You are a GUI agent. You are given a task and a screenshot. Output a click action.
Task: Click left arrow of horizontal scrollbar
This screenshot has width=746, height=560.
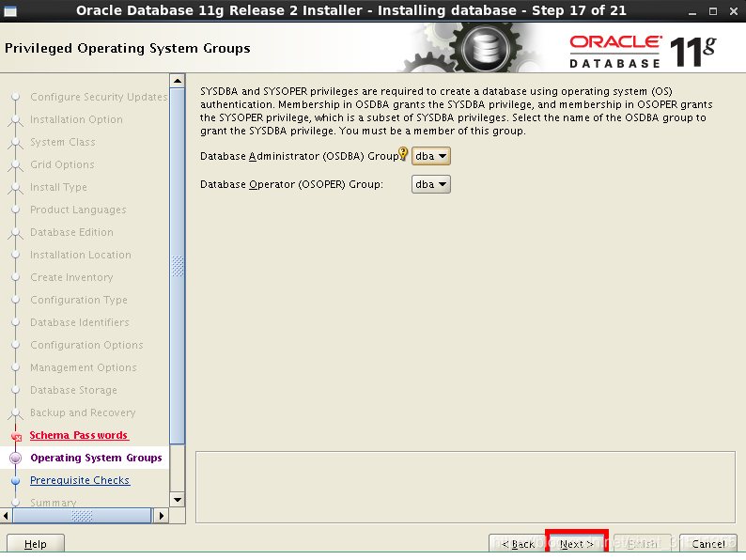6,515
